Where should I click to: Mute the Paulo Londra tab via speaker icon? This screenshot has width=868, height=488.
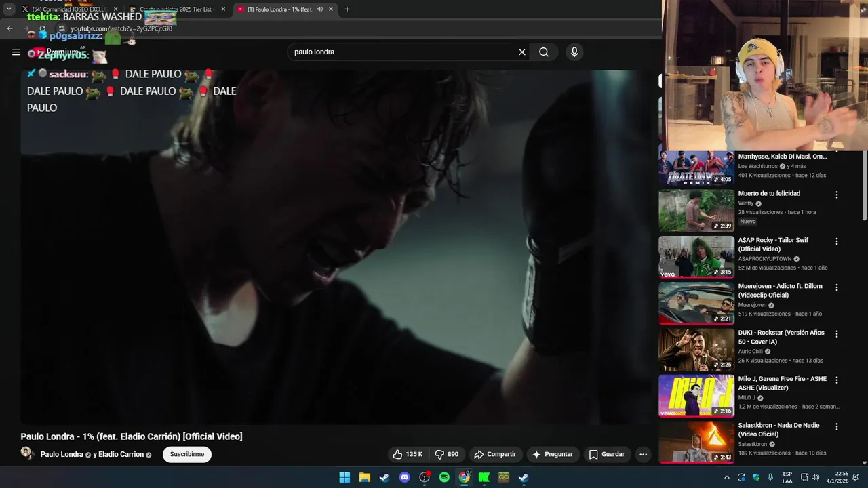click(x=320, y=9)
